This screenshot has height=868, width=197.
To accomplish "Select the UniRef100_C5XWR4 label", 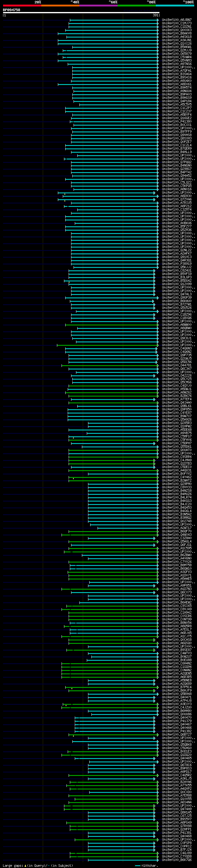I will pos(177,57).
